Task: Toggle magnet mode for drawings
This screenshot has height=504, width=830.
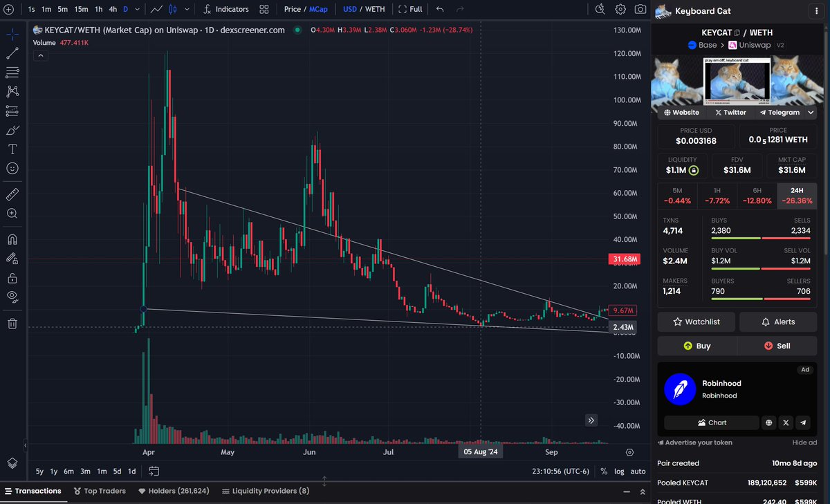Action: (12, 240)
